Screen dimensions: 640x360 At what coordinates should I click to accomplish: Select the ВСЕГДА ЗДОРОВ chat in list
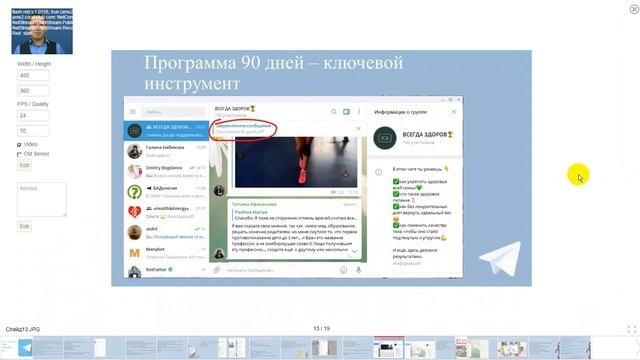point(166,131)
